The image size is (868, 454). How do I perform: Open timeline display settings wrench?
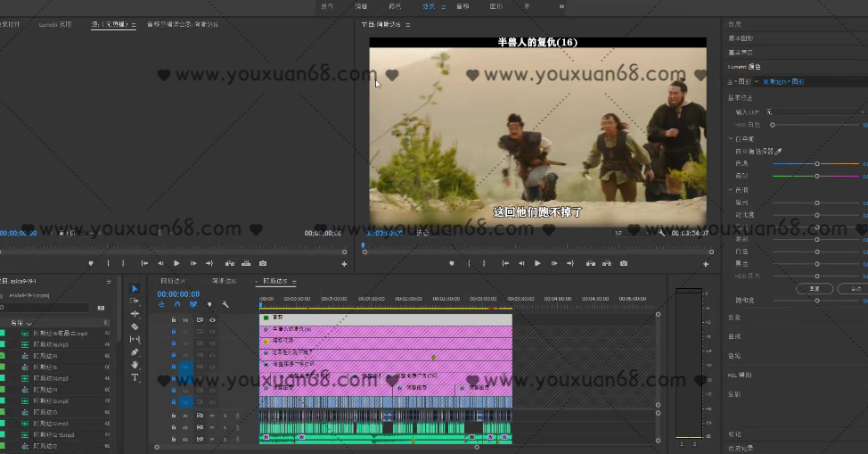(225, 304)
